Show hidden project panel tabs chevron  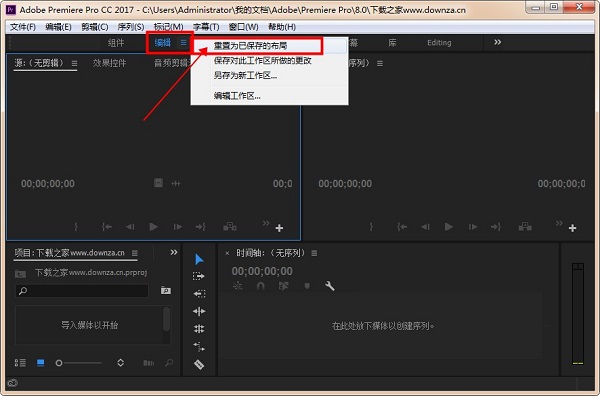(174, 253)
